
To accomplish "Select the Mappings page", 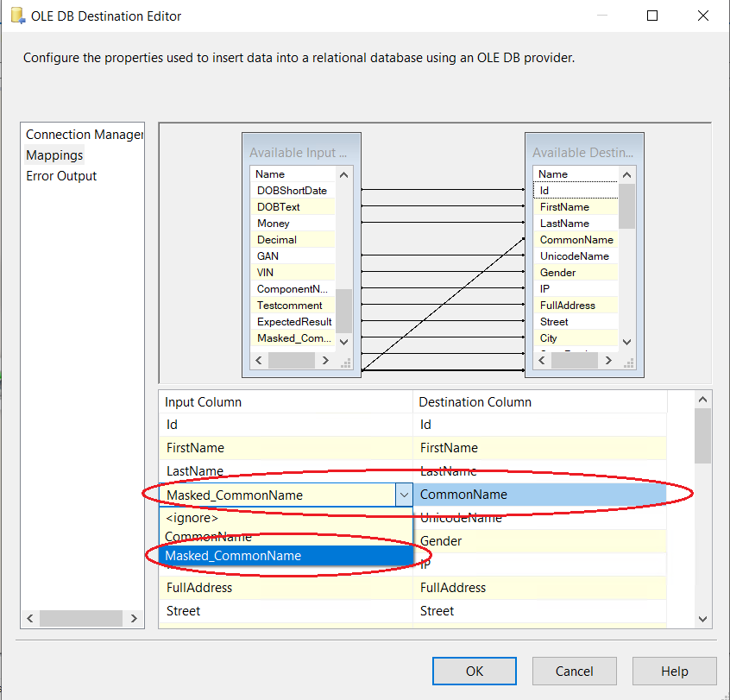I will [x=54, y=155].
